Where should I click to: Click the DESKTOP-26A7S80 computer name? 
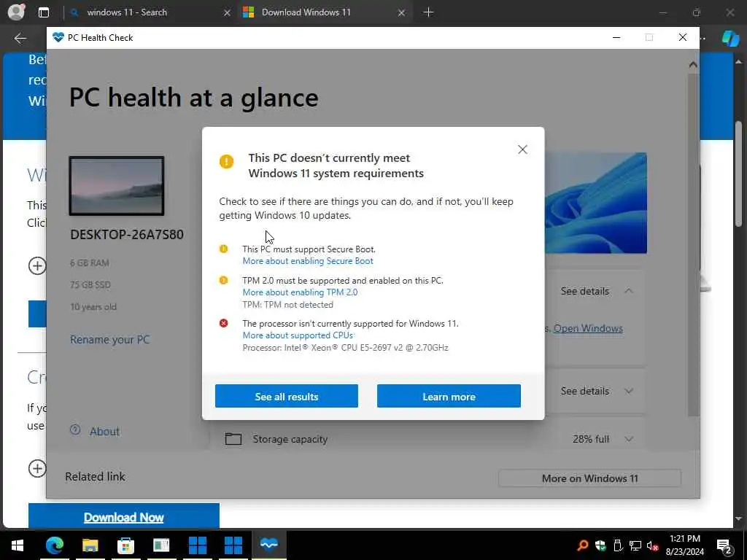coord(127,234)
